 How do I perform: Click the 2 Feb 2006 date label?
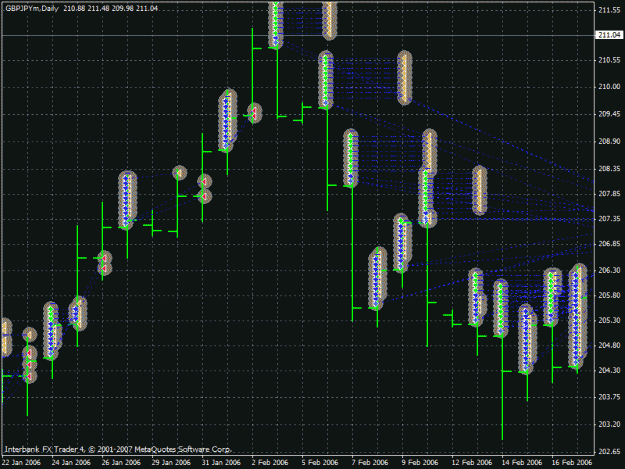pyautogui.click(x=270, y=462)
